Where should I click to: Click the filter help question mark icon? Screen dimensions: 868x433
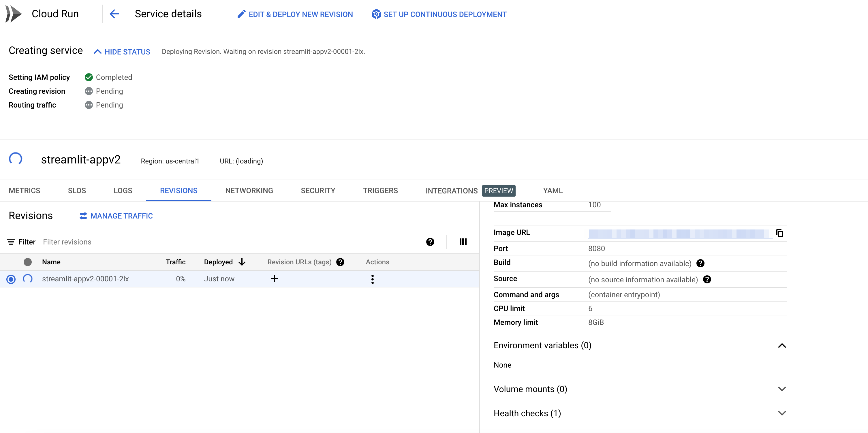pyautogui.click(x=430, y=242)
